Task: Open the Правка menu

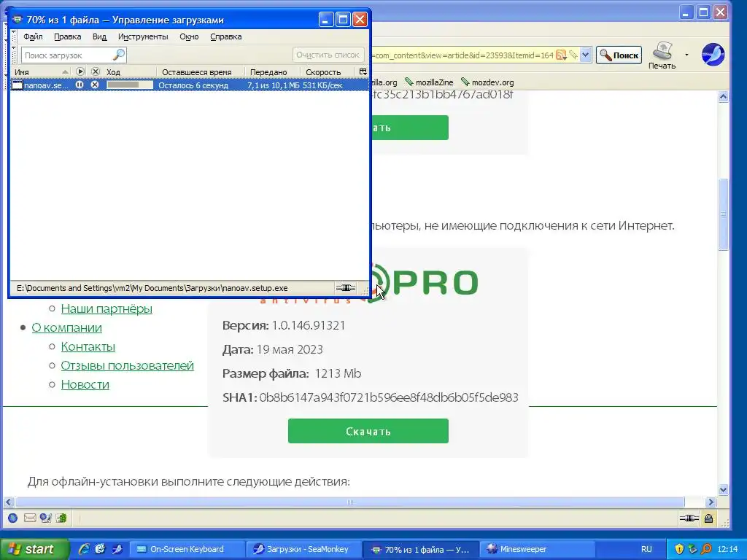Action: point(68,36)
